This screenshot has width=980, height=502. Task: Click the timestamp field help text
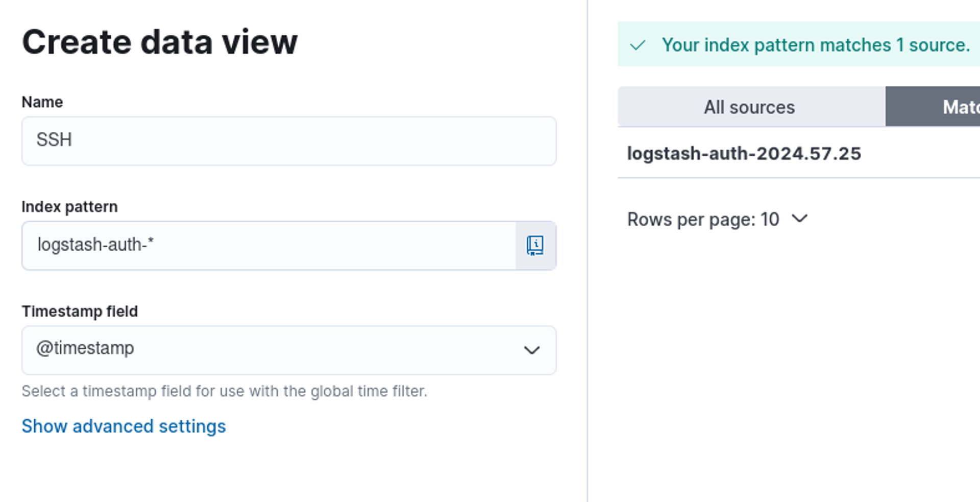[x=224, y=391]
